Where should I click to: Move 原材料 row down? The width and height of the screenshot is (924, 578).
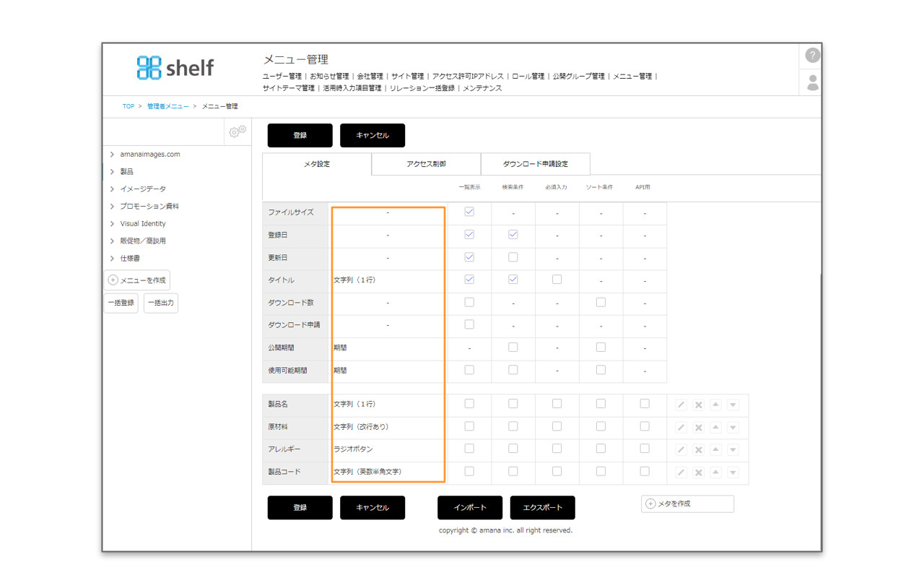click(x=733, y=427)
